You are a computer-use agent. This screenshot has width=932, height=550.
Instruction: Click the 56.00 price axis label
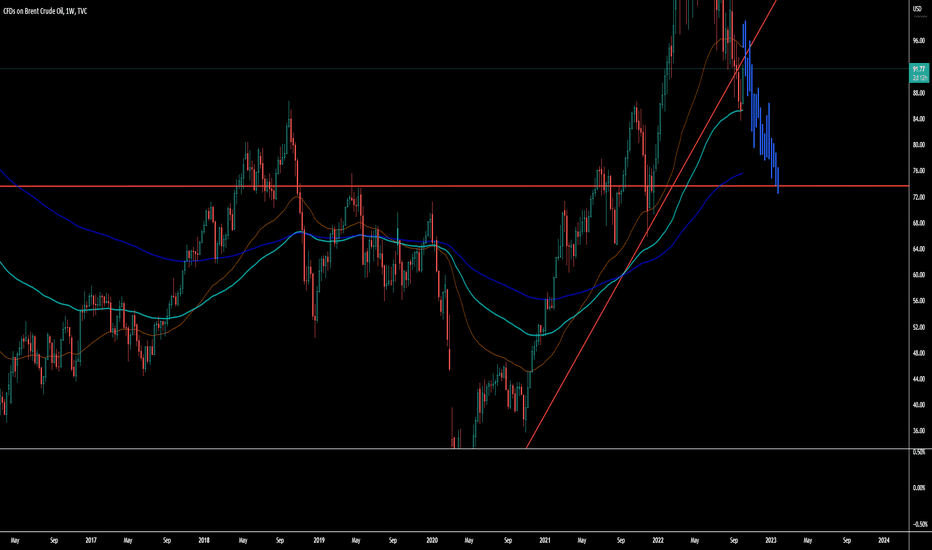tap(919, 301)
